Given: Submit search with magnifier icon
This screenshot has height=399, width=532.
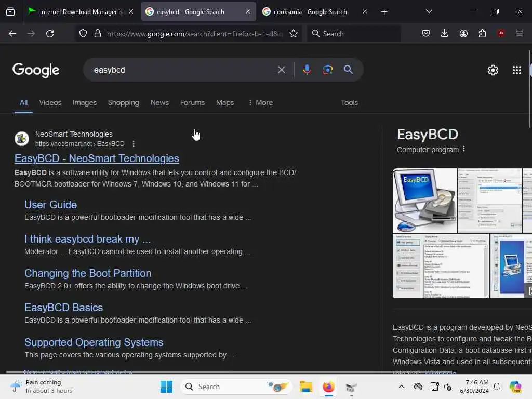Looking at the screenshot, I should tap(348, 70).
